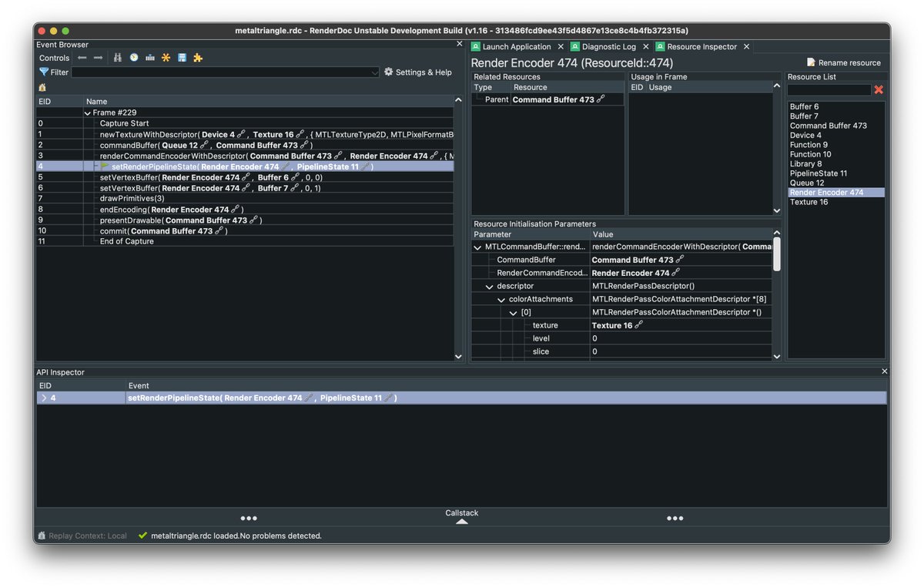The height and width of the screenshot is (588, 924).
Task: Collapse the [0] color attachment node
Action: pyautogui.click(x=514, y=312)
